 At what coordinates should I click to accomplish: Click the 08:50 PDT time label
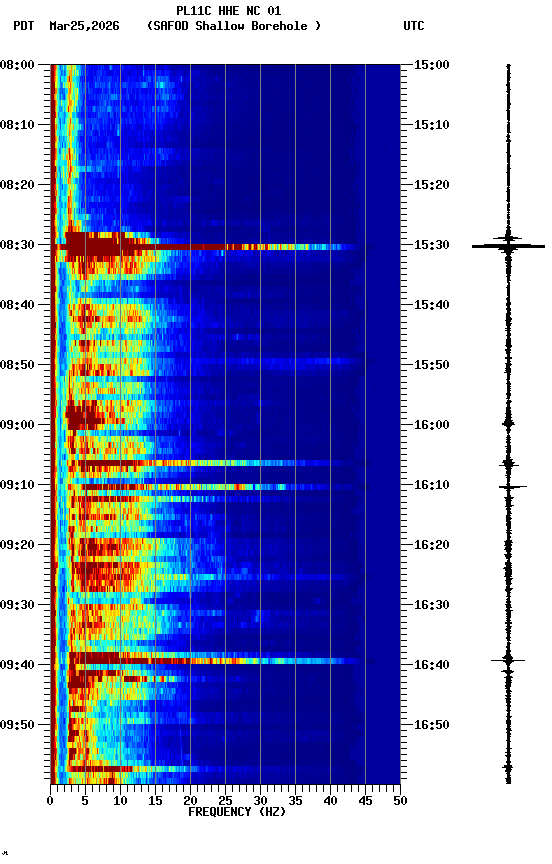click(17, 365)
